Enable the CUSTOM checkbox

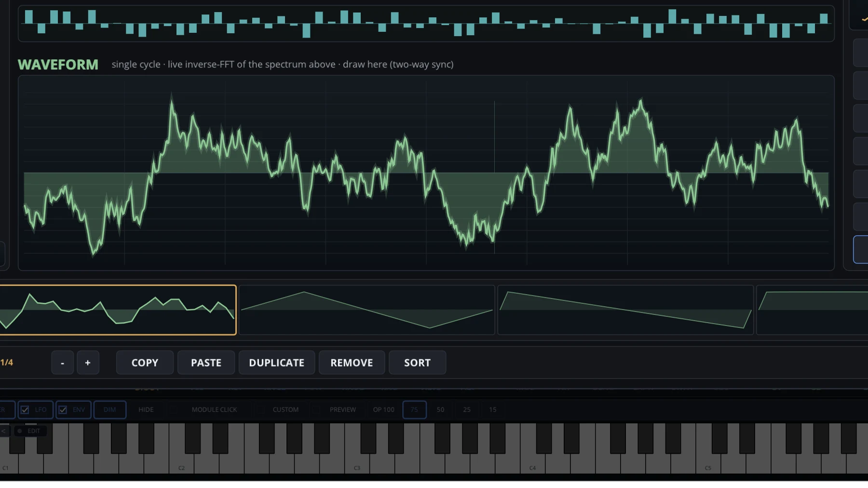(x=260, y=410)
